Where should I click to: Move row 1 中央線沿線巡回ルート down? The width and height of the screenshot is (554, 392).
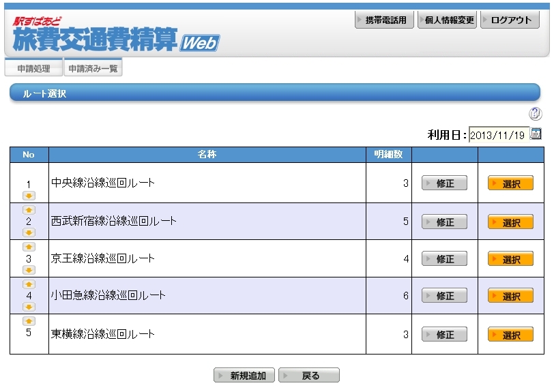[x=29, y=196]
